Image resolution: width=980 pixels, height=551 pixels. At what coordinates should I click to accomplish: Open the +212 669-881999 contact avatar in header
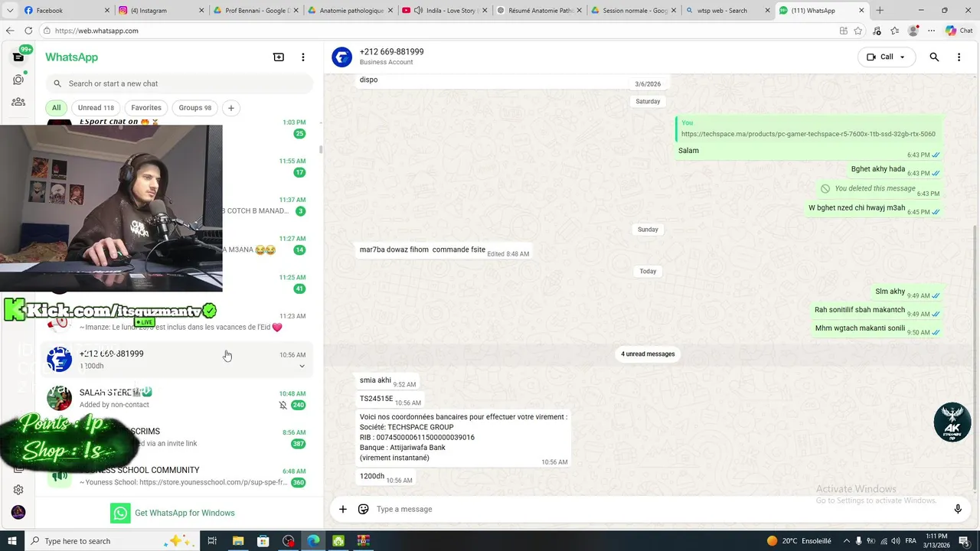342,57
